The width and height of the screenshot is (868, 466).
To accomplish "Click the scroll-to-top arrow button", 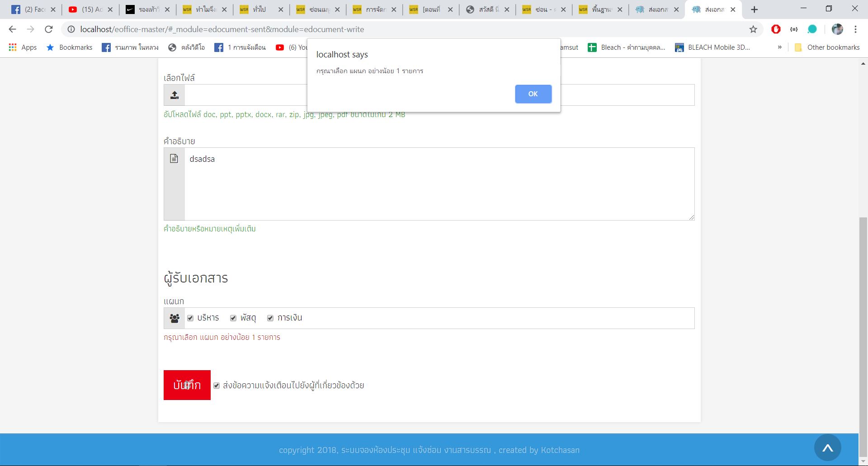I will [x=827, y=448].
